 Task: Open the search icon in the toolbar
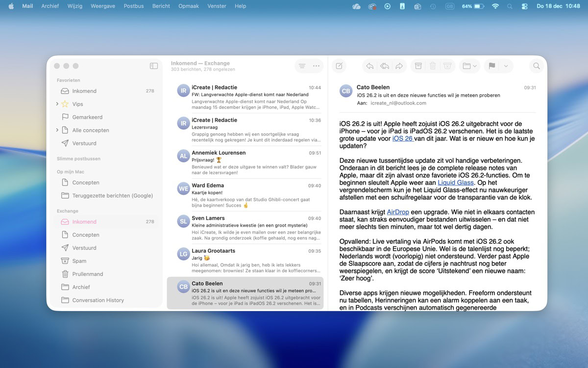(536, 66)
